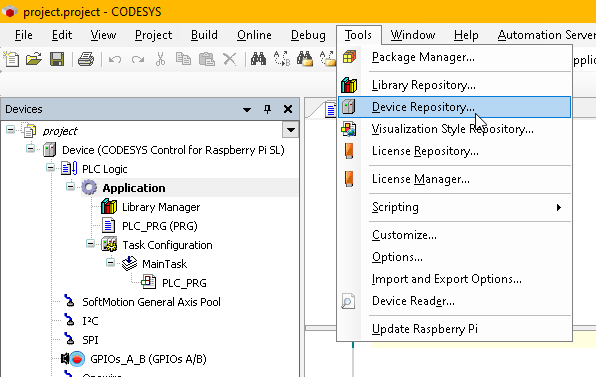
Task: Click the Redo arrow icon
Action: (138, 59)
